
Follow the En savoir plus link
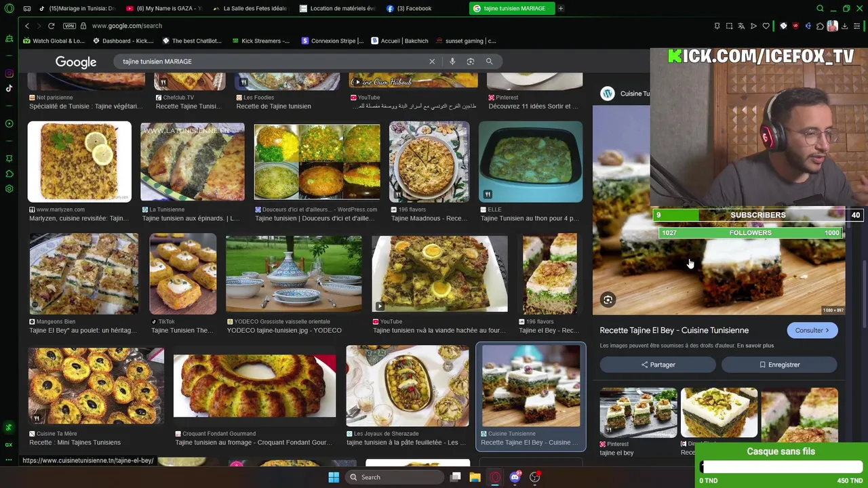tap(755, 346)
